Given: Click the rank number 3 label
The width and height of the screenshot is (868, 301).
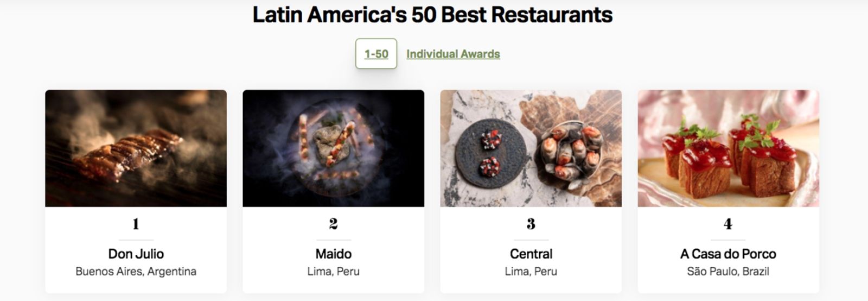Looking at the screenshot, I should (531, 224).
